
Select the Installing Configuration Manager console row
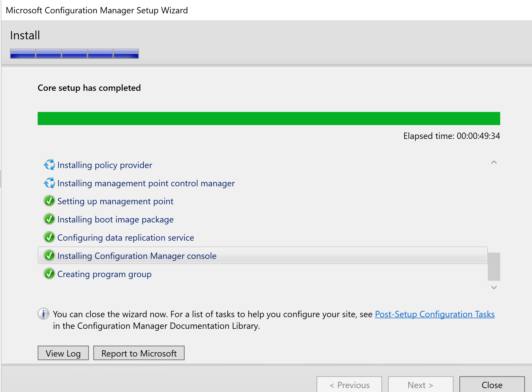coord(137,256)
